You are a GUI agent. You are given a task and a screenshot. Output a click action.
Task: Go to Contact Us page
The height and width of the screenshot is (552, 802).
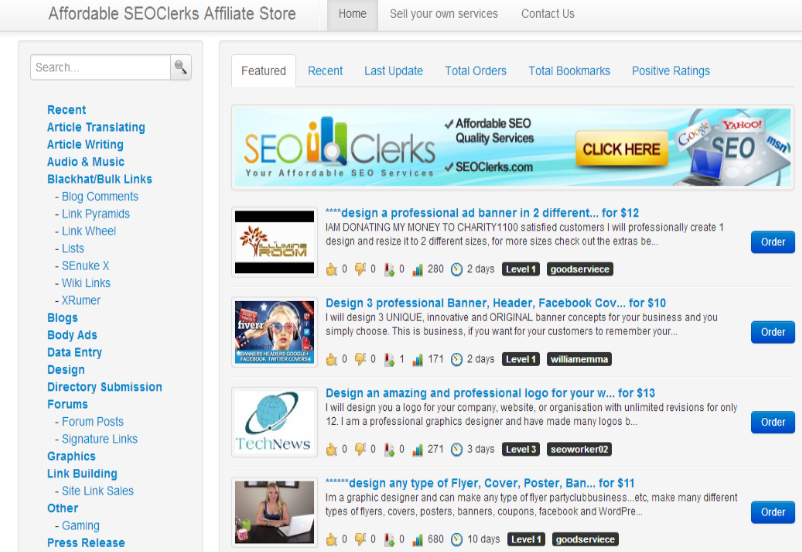[x=548, y=14]
